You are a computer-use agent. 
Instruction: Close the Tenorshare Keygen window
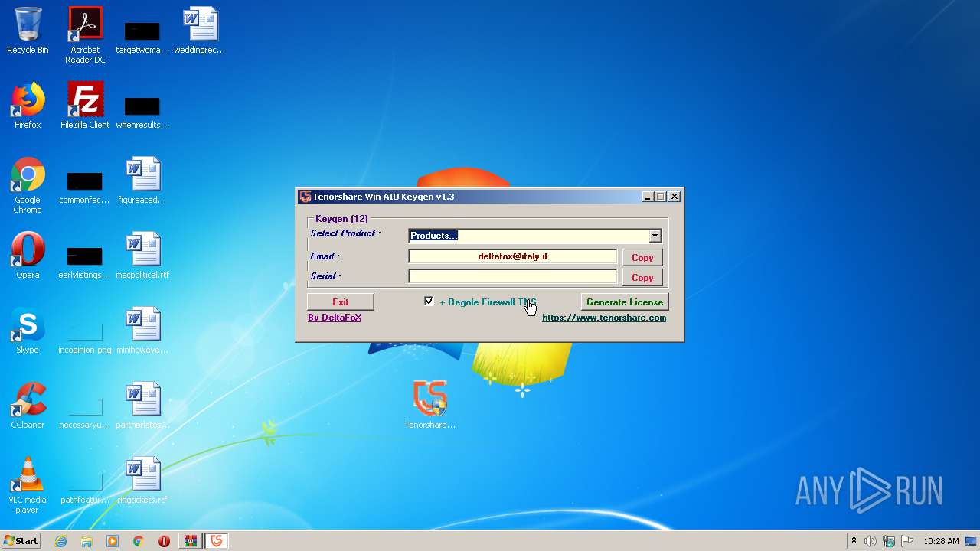coord(675,197)
